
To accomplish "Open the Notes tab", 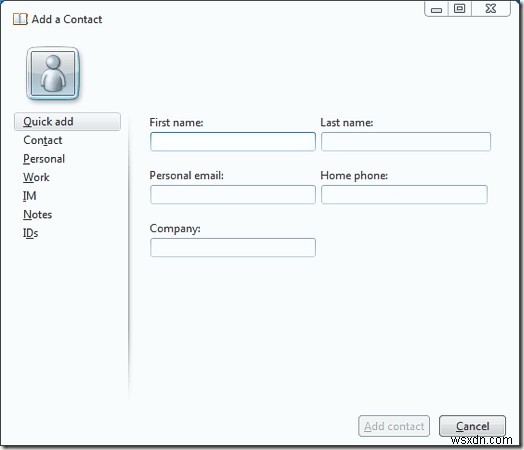I will point(37,214).
